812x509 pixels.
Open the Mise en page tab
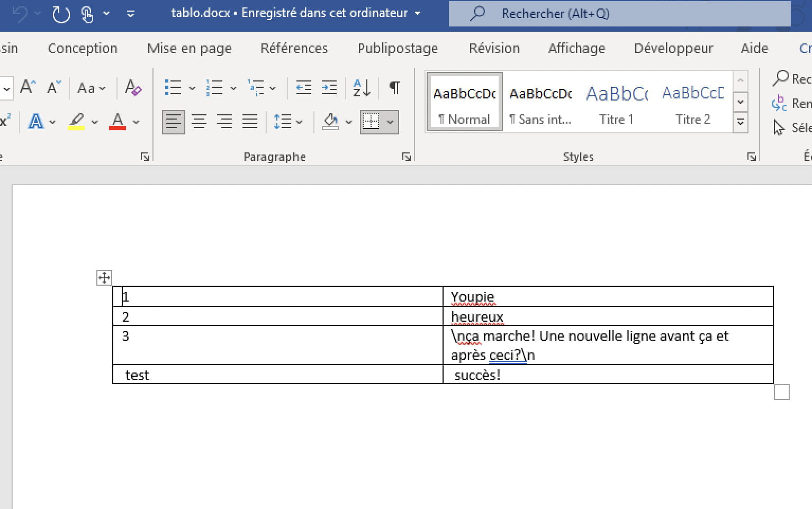(189, 48)
